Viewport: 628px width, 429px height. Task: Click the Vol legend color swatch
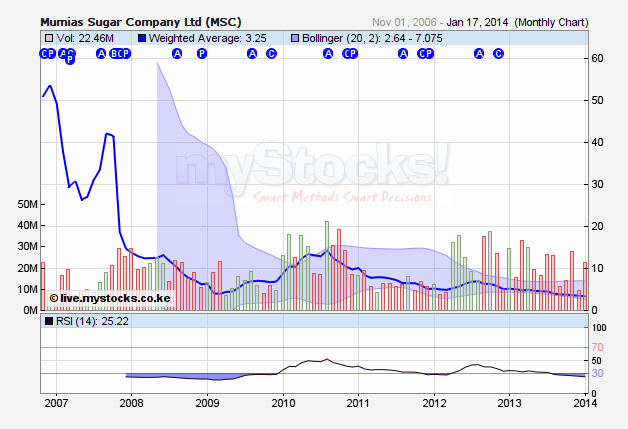coord(47,38)
